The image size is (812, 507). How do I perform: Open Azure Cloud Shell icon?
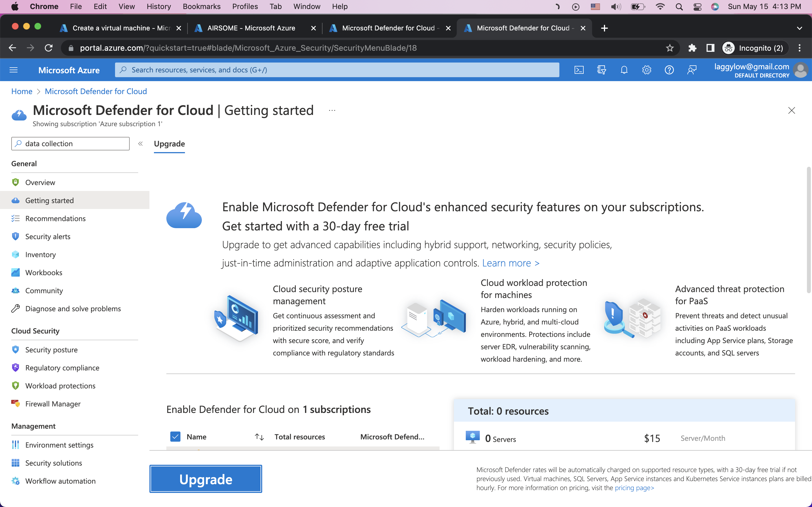coord(579,70)
